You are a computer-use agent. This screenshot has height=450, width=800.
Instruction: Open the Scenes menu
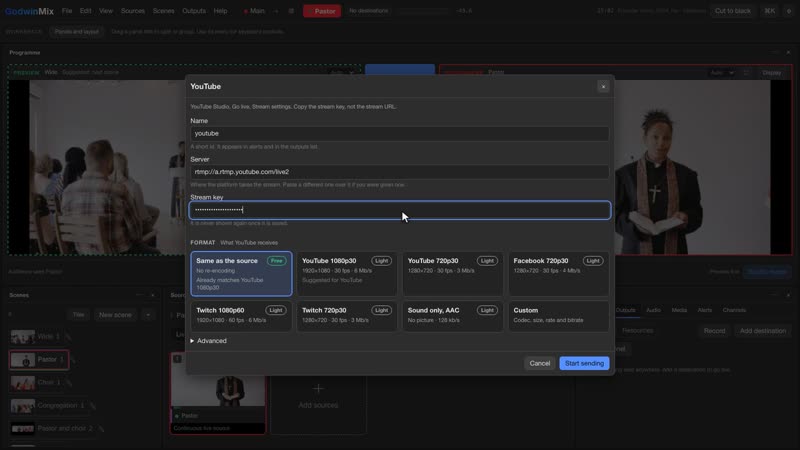pos(163,11)
